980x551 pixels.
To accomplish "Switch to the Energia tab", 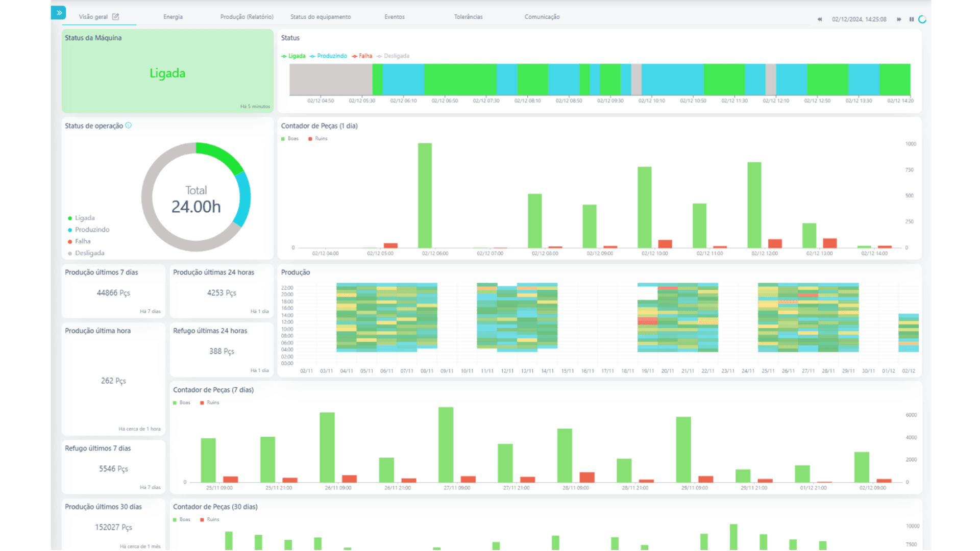I will click(173, 17).
